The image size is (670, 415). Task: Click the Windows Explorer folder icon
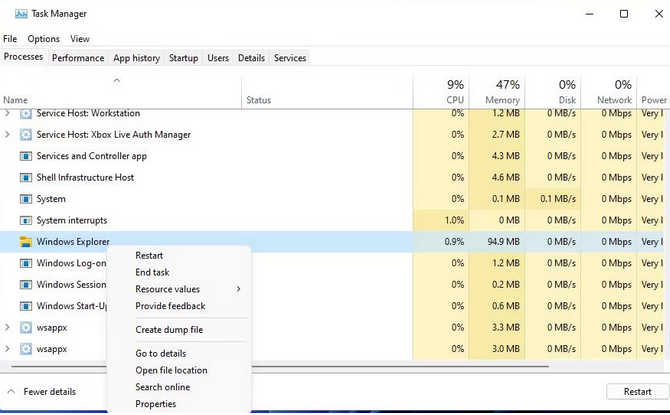point(26,242)
